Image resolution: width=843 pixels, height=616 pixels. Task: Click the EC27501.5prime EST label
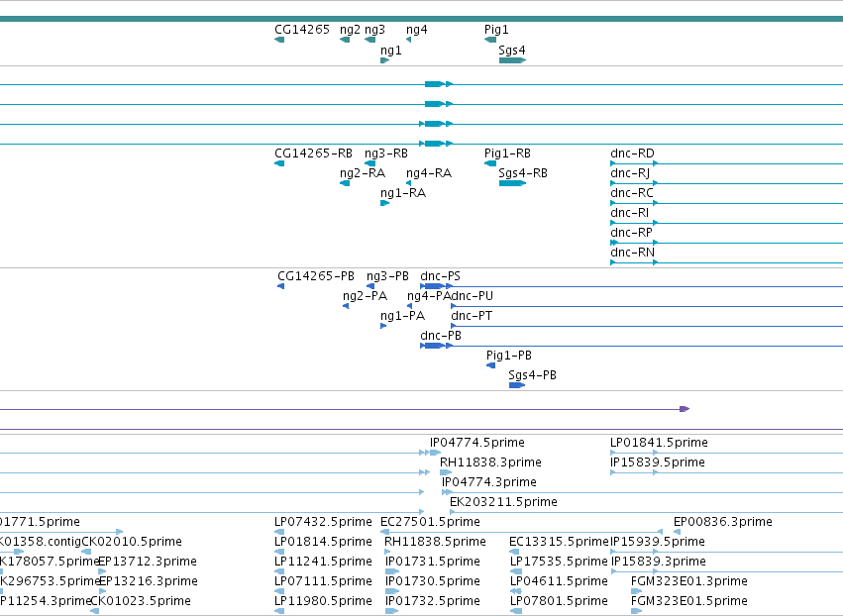[x=430, y=523]
